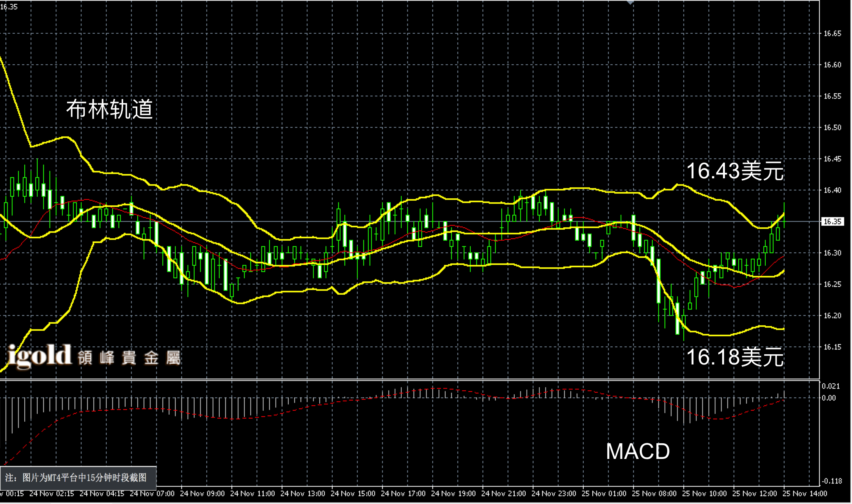Viewport: 852px width, 504px height.
Task: Click the 16.50 price axis label
Action: tap(832, 128)
